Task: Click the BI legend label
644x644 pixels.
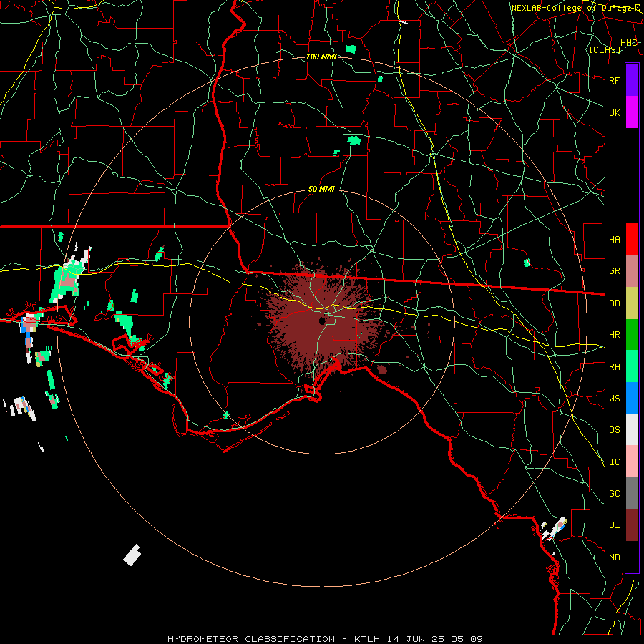Action: [614, 525]
